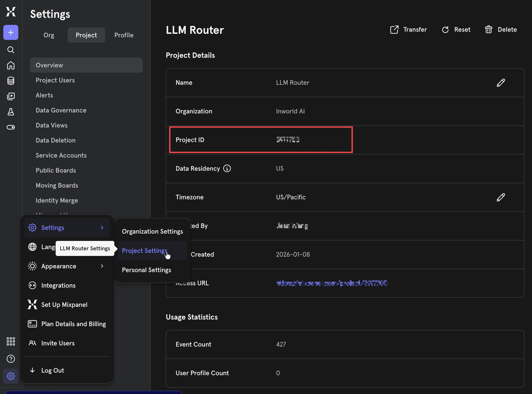Click the Delete project button
This screenshot has width=532, height=394.
click(501, 30)
